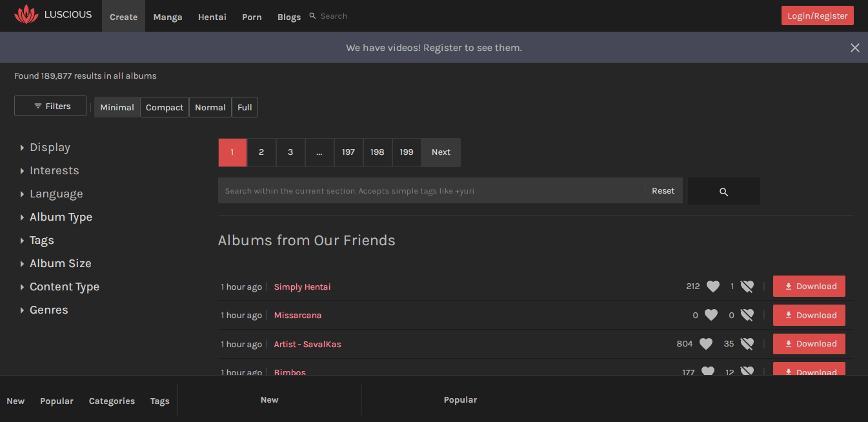Open the Simply Hentai album link
868x422 pixels.
302,286
